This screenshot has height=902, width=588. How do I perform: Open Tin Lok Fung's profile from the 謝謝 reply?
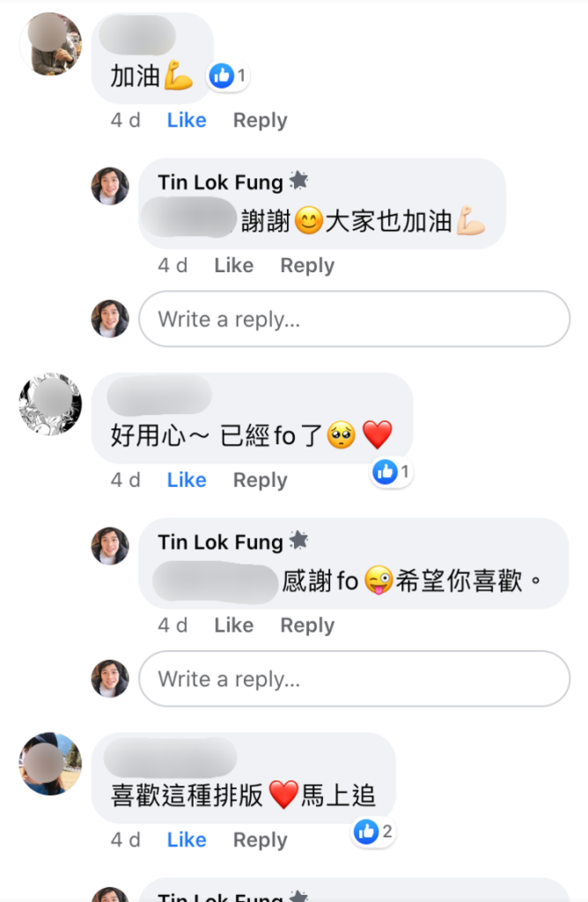[x=220, y=182]
